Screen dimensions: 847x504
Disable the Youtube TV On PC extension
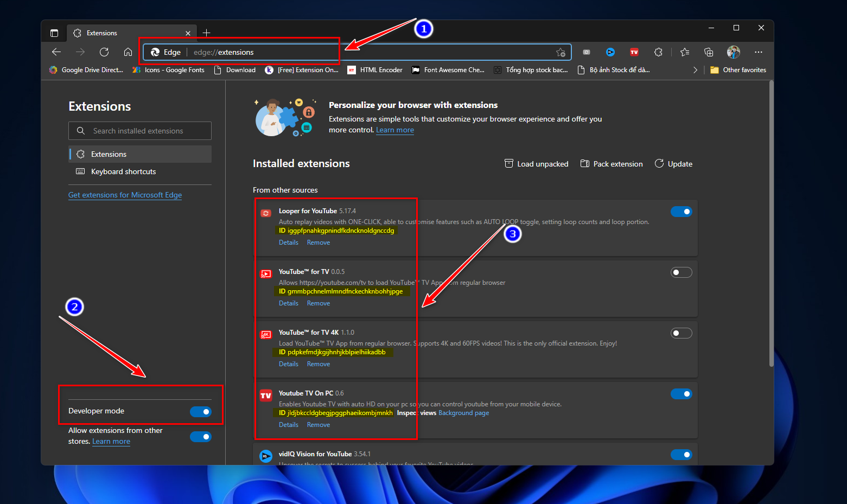click(x=682, y=394)
